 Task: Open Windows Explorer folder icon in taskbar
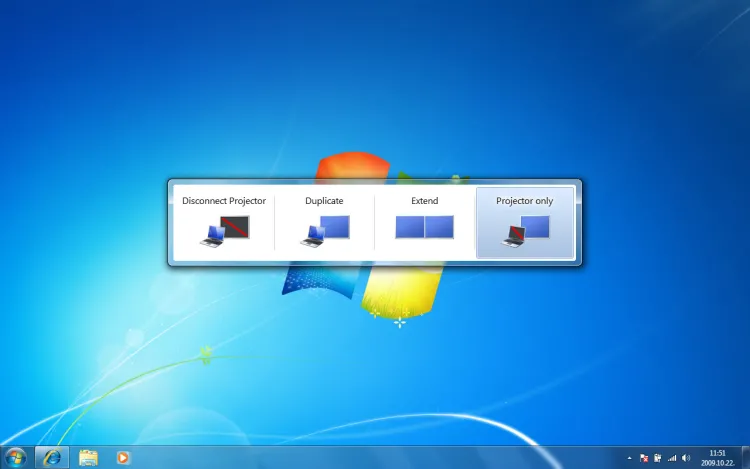tap(88, 458)
